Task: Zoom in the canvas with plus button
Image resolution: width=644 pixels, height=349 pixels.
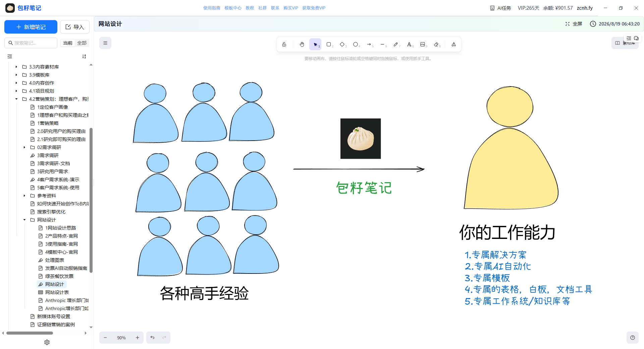Action: 138,338
